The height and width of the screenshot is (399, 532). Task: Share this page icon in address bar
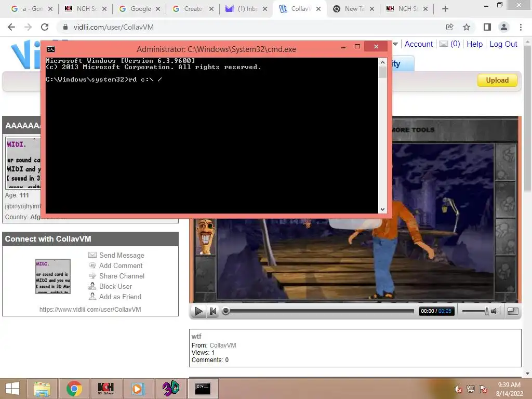point(449,27)
